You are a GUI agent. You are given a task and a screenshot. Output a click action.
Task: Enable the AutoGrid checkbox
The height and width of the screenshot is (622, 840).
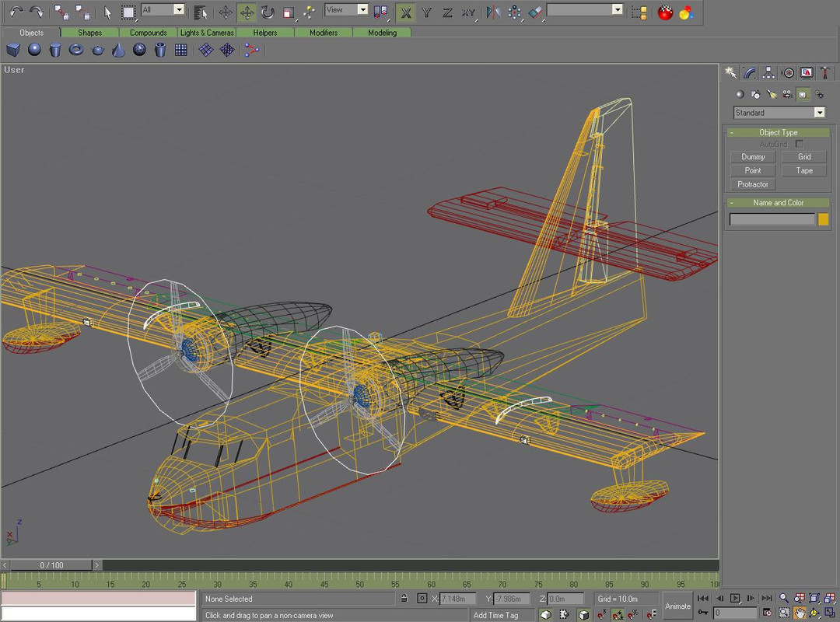800,144
